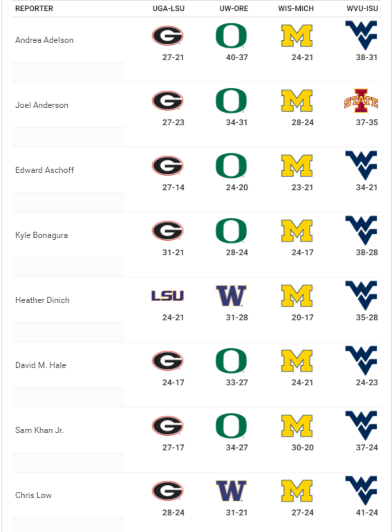Click Kyle Bonagura's Michigan M logo
The image size is (392, 532).
tap(297, 231)
